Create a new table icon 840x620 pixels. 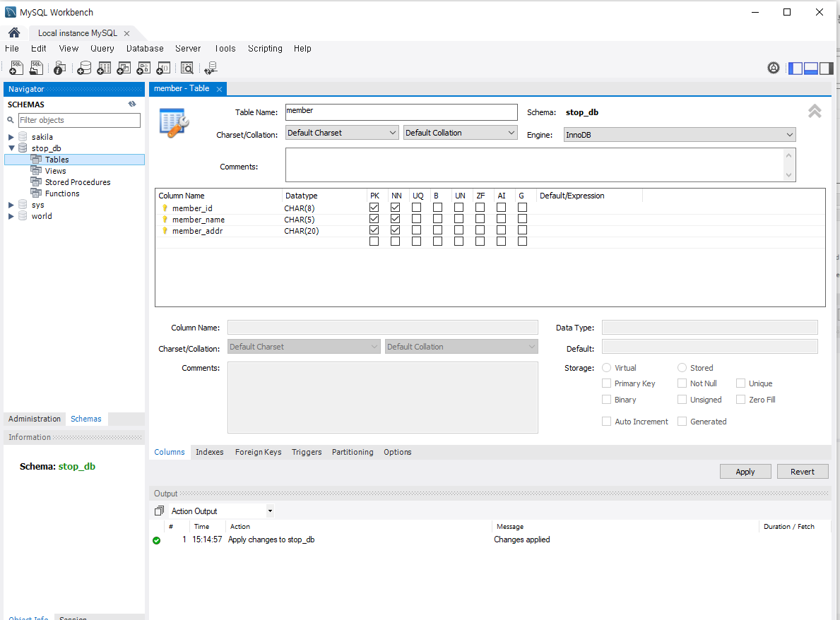pyautogui.click(x=104, y=68)
